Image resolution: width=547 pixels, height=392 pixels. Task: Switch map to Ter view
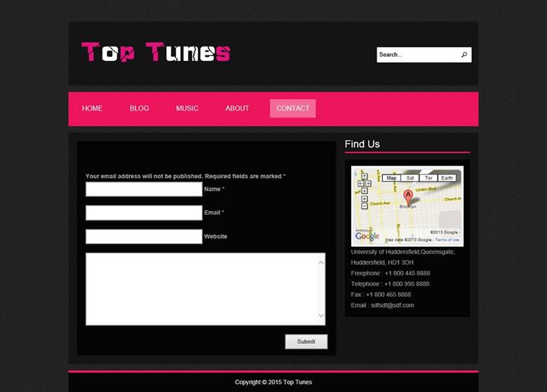click(x=428, y=178)
